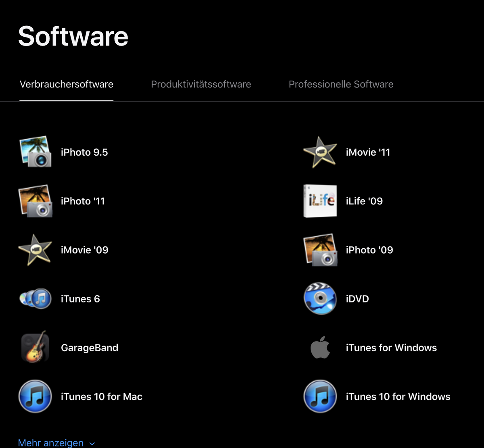This screenshot has width=484, height=448.
Task: Expand the list with Mehr anzeigen
Action: (51, 443)
